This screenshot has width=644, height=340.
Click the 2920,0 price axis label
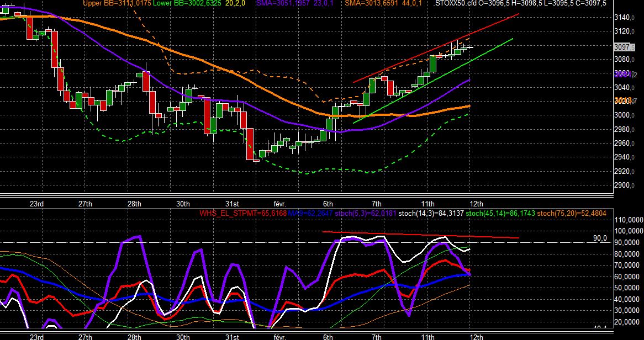tap(624, 171)
